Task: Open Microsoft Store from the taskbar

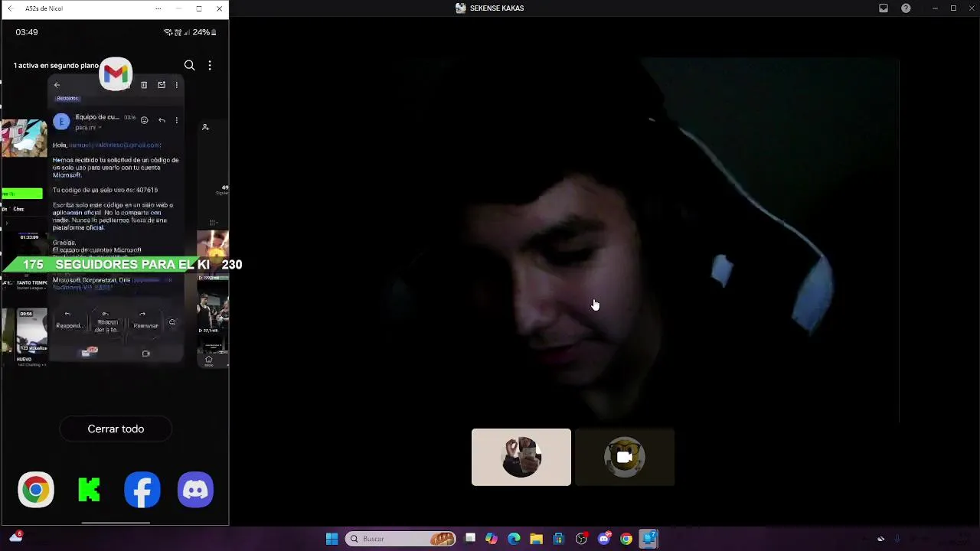Action: pyautogui.click(x=558, y=539)
